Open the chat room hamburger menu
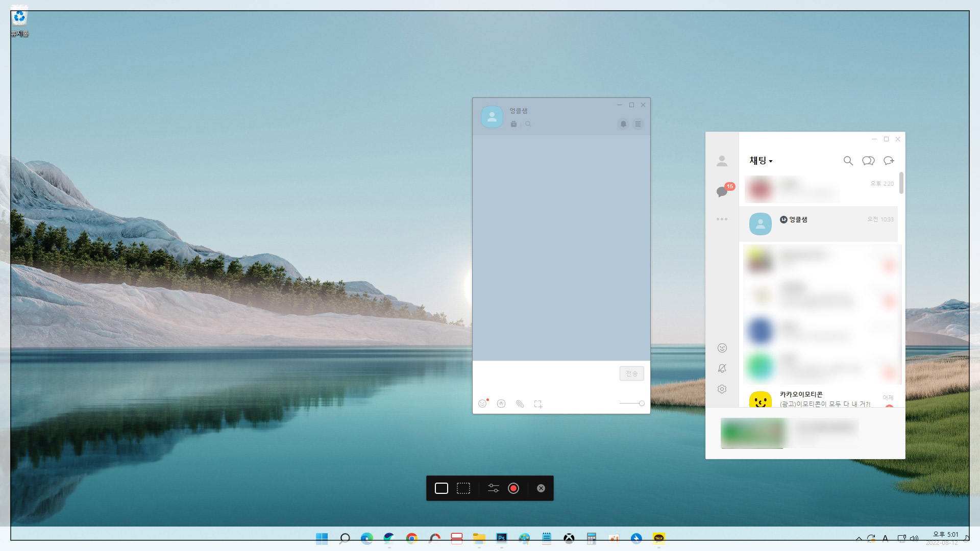Image resolution: width=980 pixels, height=551 pixels. point(638,124)
